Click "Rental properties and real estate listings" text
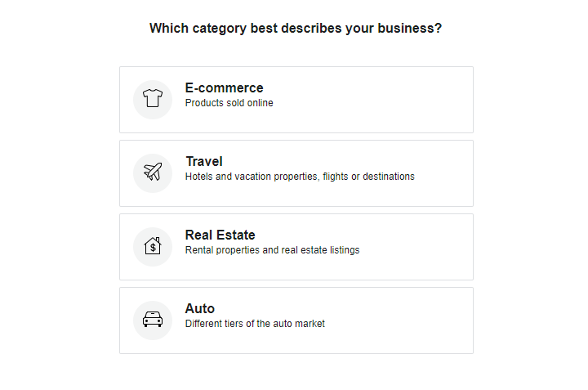This screenshot has width=588, height=390. [x=272, y=250]
